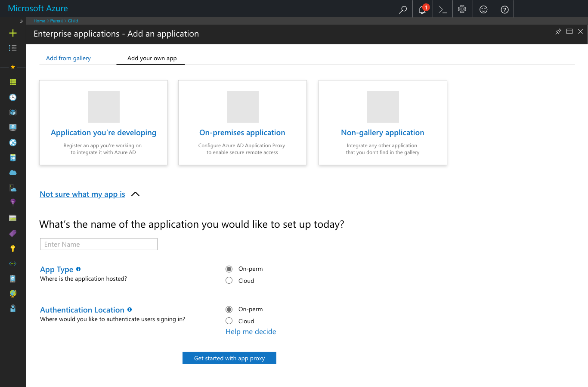Open the monitor virtual machines sidebar icon
Viewport: 588px width, 387px height.
[x=13, y=127]
